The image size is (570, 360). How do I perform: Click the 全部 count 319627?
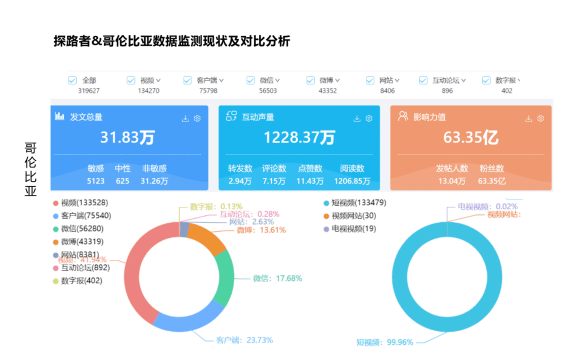point(89,91)
